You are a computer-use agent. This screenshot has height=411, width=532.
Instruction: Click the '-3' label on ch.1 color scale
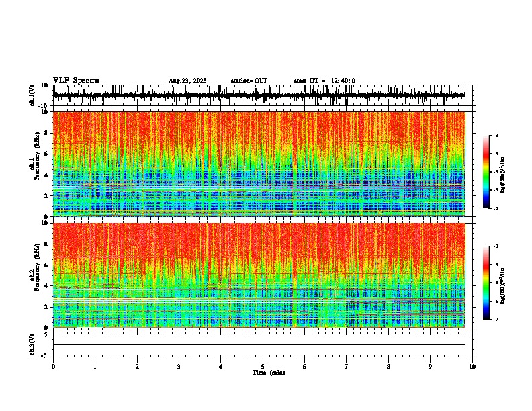(495, 136)
